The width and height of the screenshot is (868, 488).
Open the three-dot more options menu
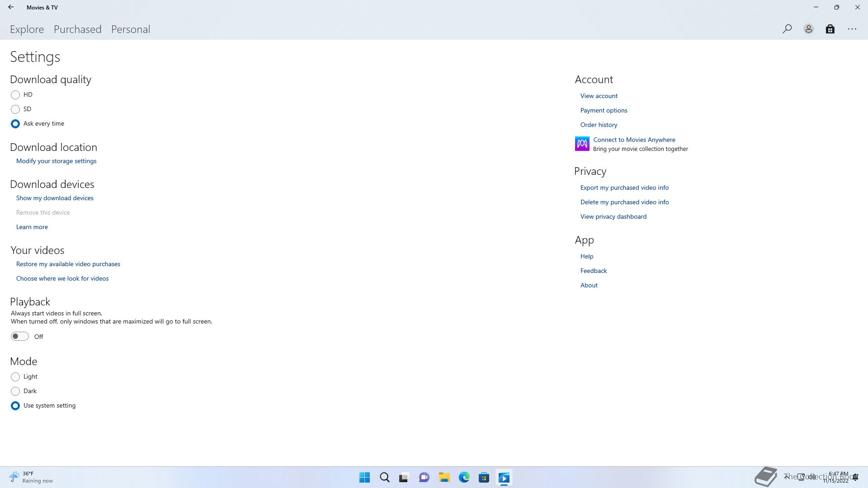point(852,29)
